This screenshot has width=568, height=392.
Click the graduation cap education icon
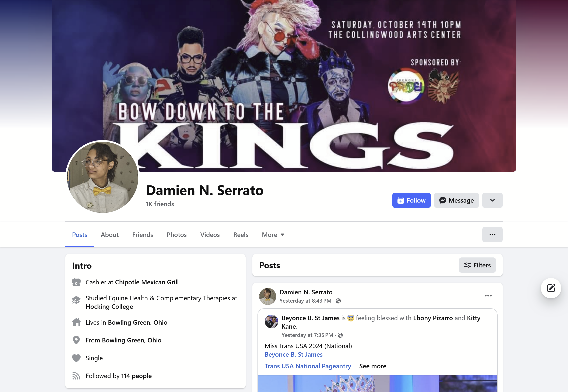pos(76,300)
